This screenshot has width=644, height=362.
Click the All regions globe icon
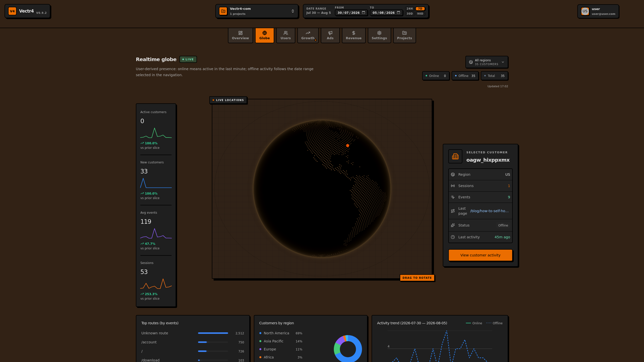point(471,62)
